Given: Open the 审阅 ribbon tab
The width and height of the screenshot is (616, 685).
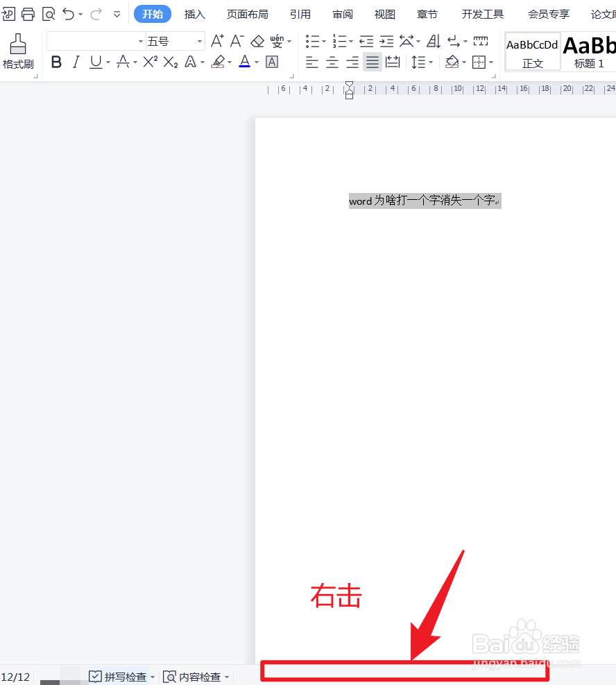Looking at the screenshot, I should 342,13.
